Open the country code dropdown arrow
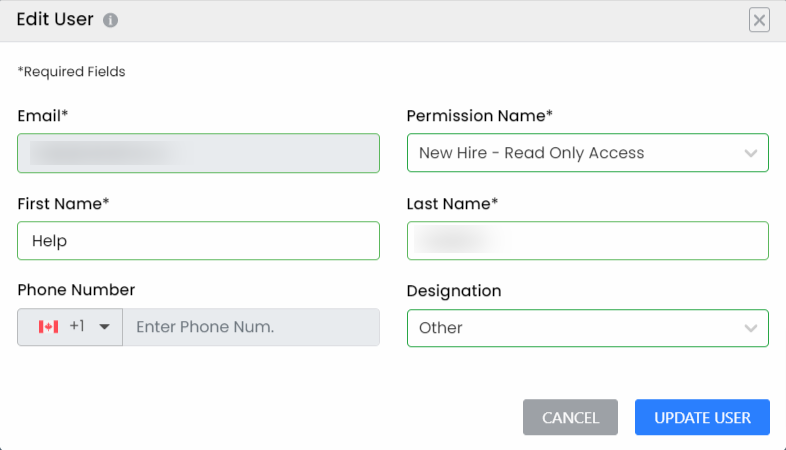786x450 pixels. click(104, 327)
